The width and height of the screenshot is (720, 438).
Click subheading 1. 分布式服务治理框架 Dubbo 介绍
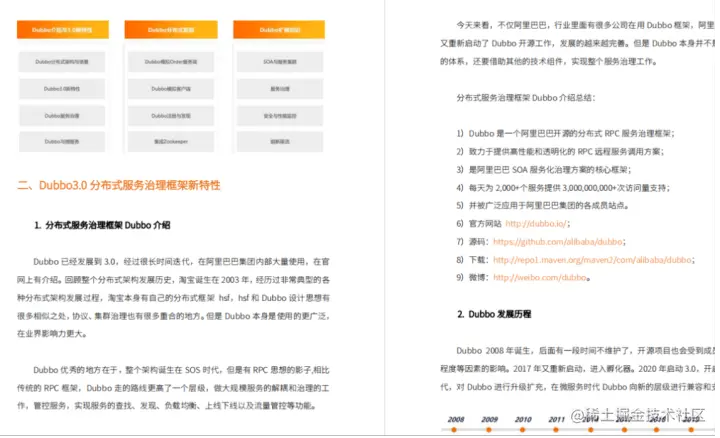(102, 225)
